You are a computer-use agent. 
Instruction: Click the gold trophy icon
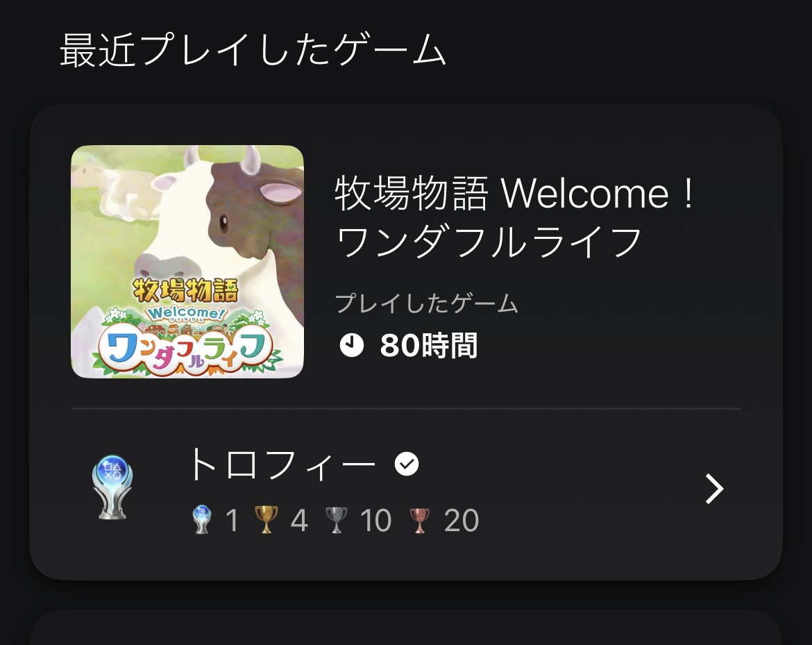[267, 519]
